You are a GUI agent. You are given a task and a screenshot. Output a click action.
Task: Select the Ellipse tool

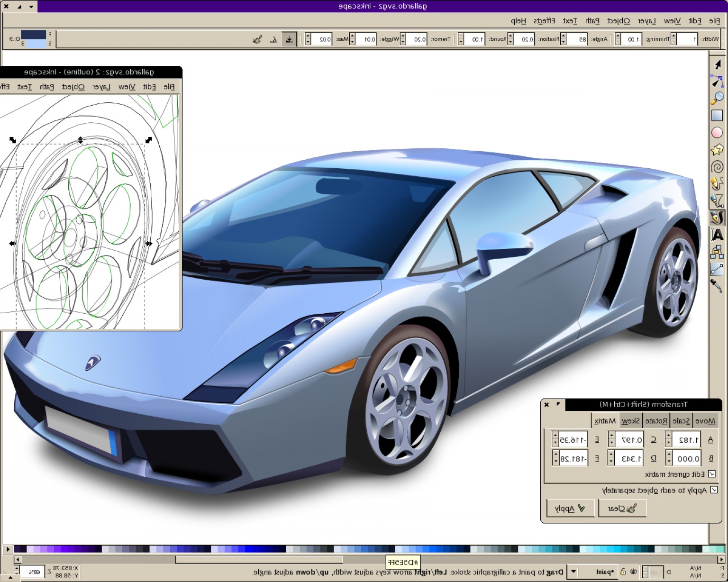click(x=717, y=133)
